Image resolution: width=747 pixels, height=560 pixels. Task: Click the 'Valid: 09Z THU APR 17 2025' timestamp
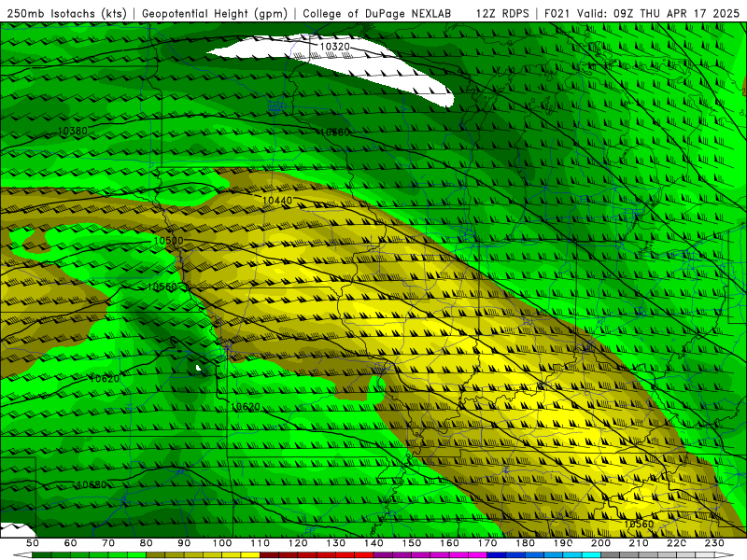click(x=658, y=14)
